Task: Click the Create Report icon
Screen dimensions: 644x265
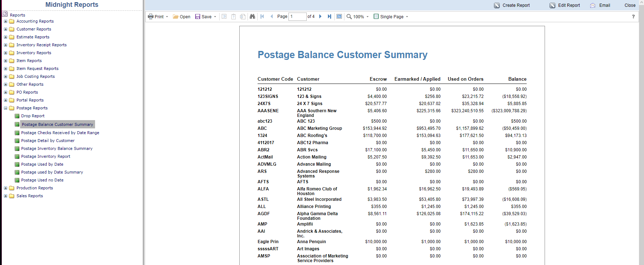Action: click(497, 5)
